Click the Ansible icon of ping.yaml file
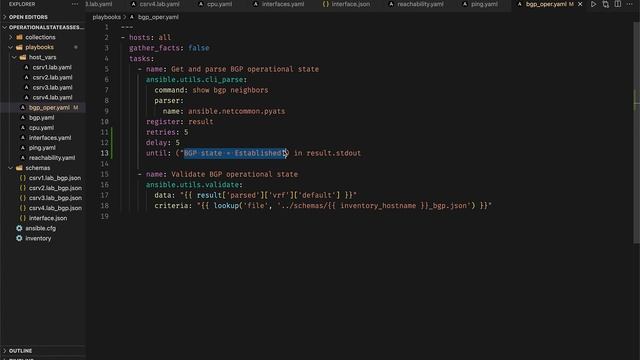 click(23, 148)
